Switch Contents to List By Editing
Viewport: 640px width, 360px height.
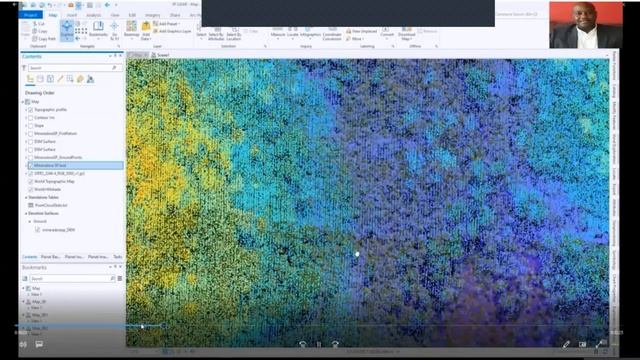60,79
